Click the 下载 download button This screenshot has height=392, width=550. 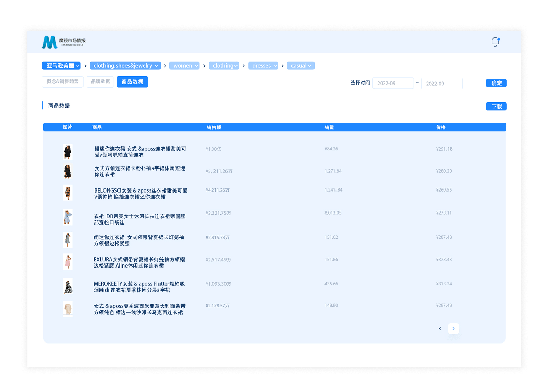click(x=496, y=107)
